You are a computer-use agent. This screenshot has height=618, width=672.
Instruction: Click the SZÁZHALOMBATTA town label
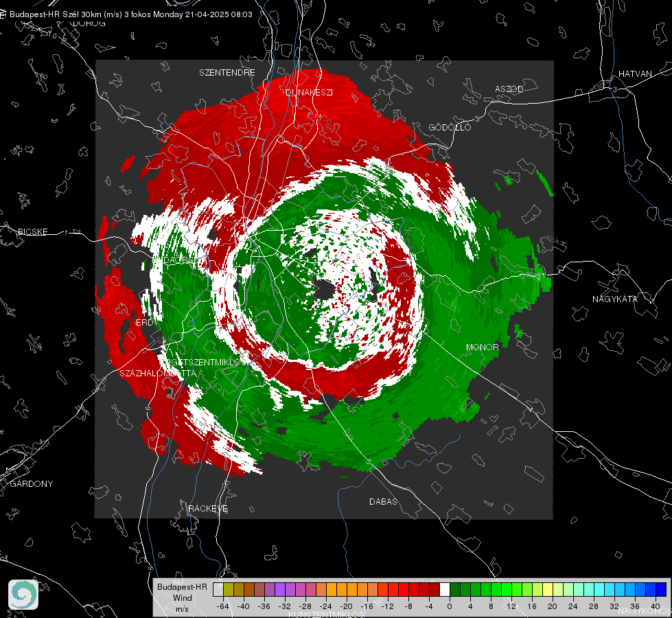point(158,373)
